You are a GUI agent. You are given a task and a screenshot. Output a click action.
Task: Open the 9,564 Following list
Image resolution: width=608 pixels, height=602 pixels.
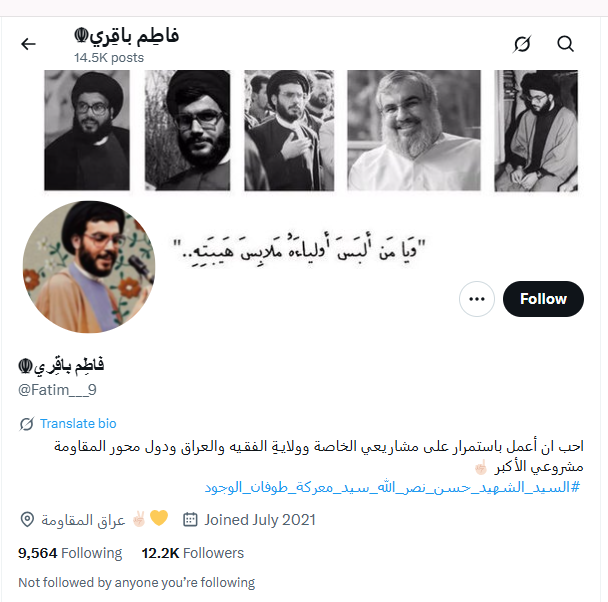[70, 553]
